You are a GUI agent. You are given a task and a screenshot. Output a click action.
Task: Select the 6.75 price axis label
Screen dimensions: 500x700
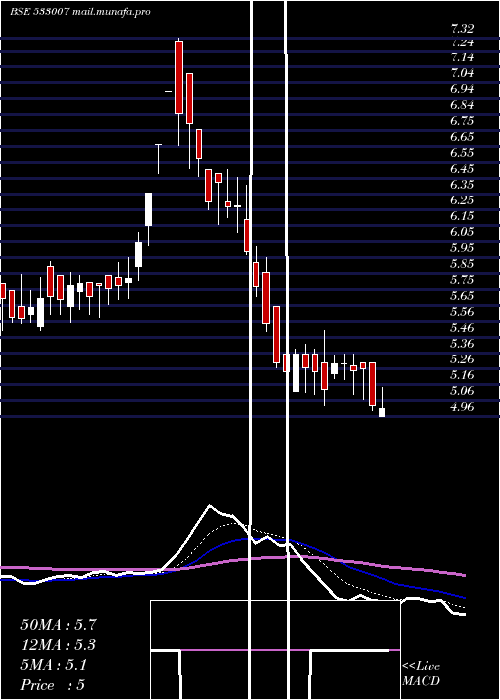coord(462,121)
